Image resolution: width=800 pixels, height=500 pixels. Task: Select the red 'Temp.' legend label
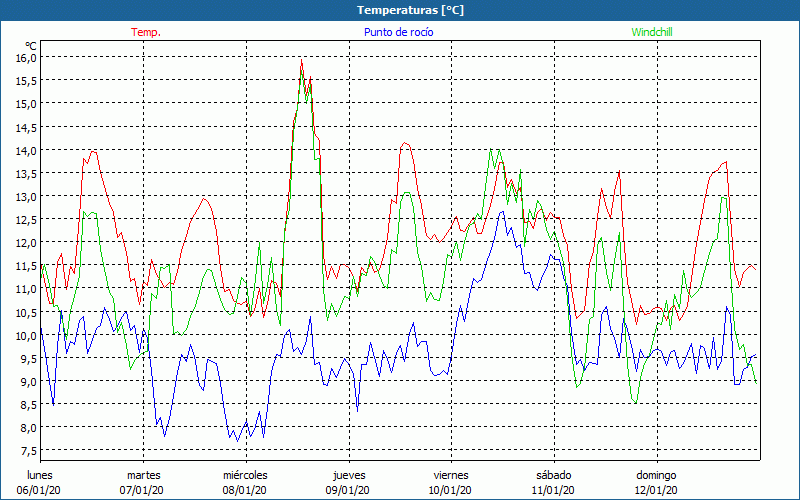tap(146, 32)
